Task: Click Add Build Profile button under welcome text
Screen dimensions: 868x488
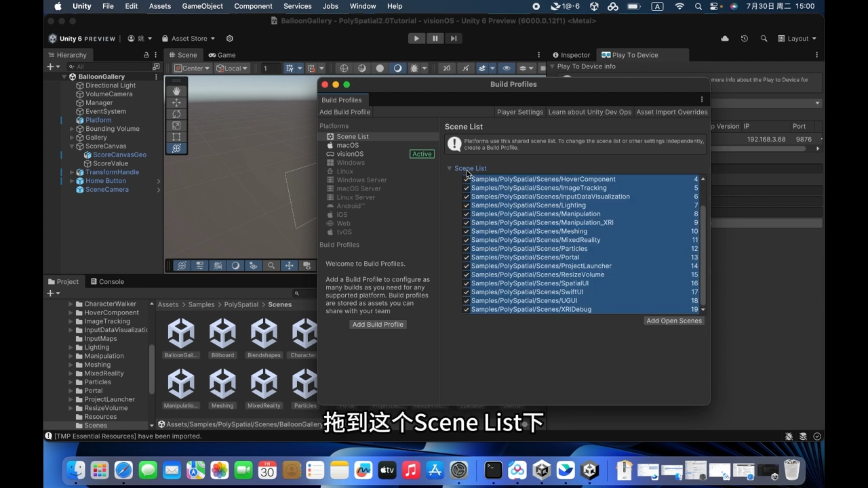Action: [378, 325]
